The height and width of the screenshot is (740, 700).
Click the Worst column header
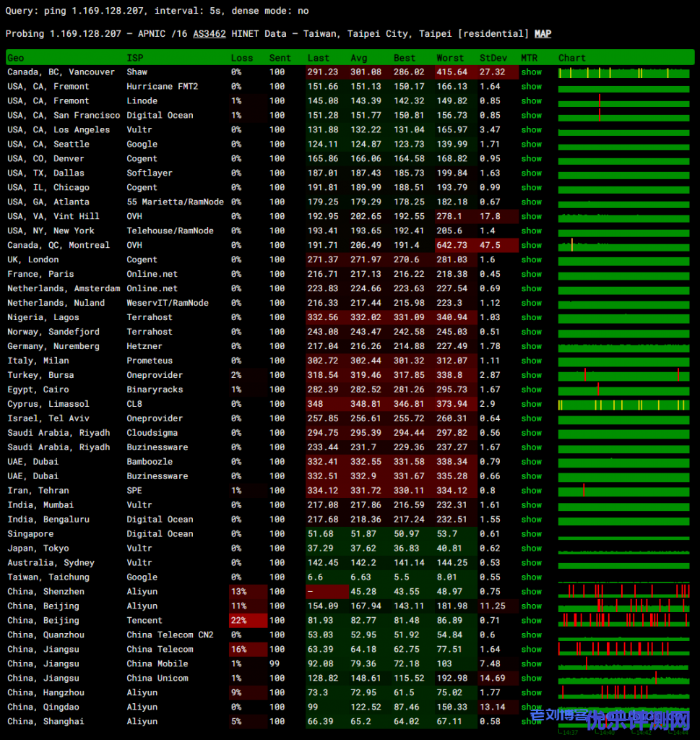click(450, 58)
